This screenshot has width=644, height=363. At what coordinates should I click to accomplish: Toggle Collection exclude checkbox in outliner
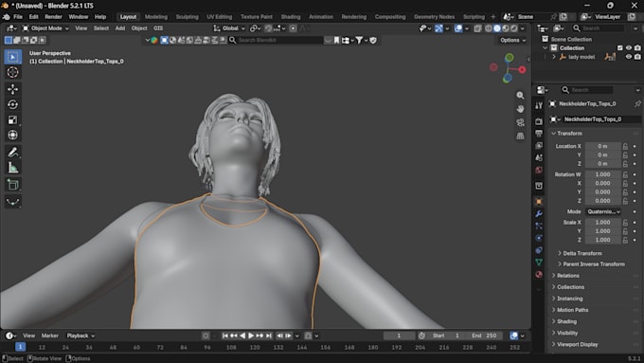point(619,48)
